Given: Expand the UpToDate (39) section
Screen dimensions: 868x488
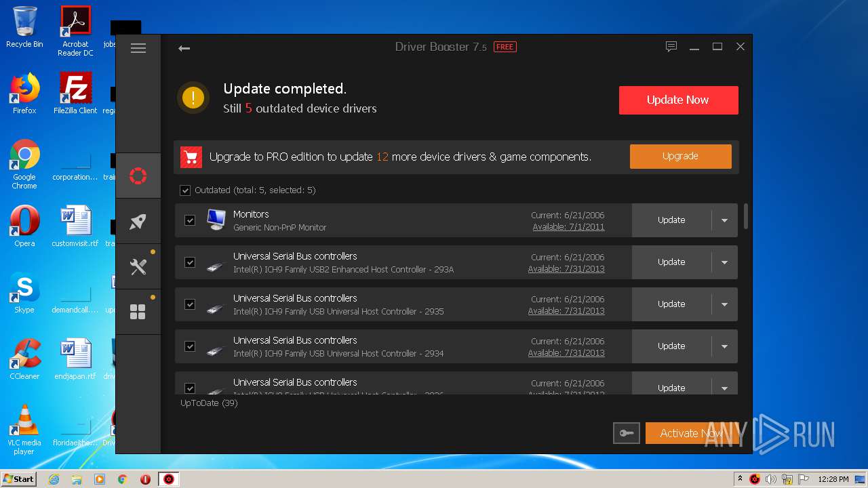Looking at the screenshot, I should (209, 403).
